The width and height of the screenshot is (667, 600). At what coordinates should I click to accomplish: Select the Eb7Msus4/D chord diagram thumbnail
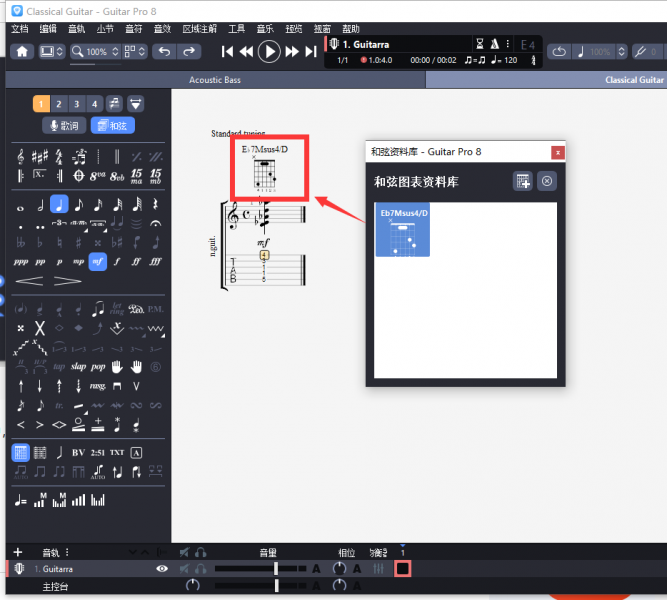402,230
